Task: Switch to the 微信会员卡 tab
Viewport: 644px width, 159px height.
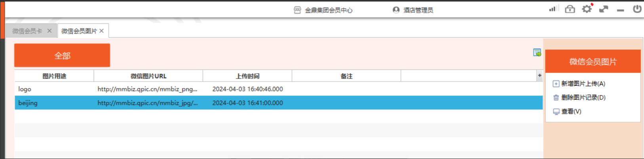Action: (x=27, y=31)
